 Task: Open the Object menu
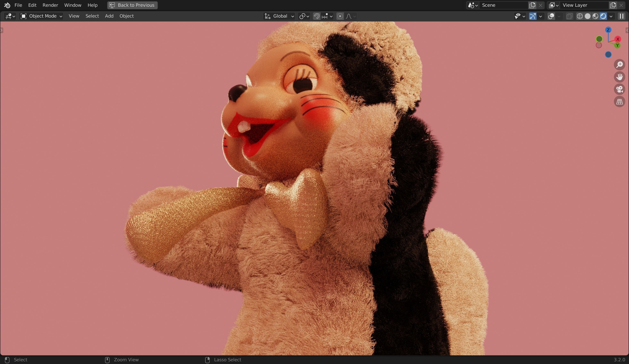[x=126, y=16]
